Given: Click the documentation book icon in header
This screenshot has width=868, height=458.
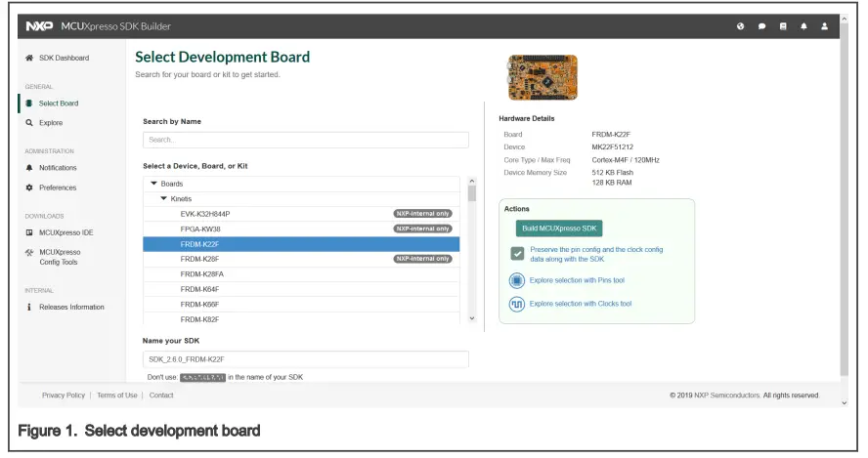Looking at the screenshot, I should click(783, 26).
